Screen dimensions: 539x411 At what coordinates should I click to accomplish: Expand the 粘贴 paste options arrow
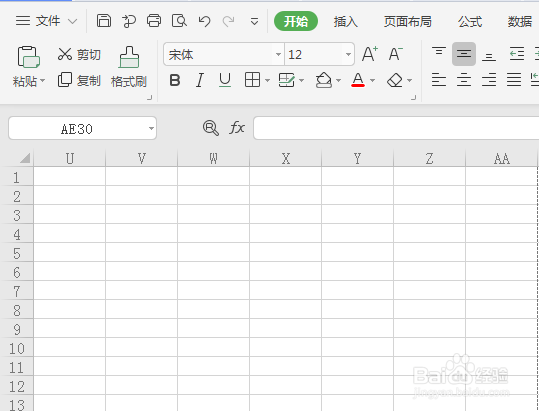click(x=43, y=81)
